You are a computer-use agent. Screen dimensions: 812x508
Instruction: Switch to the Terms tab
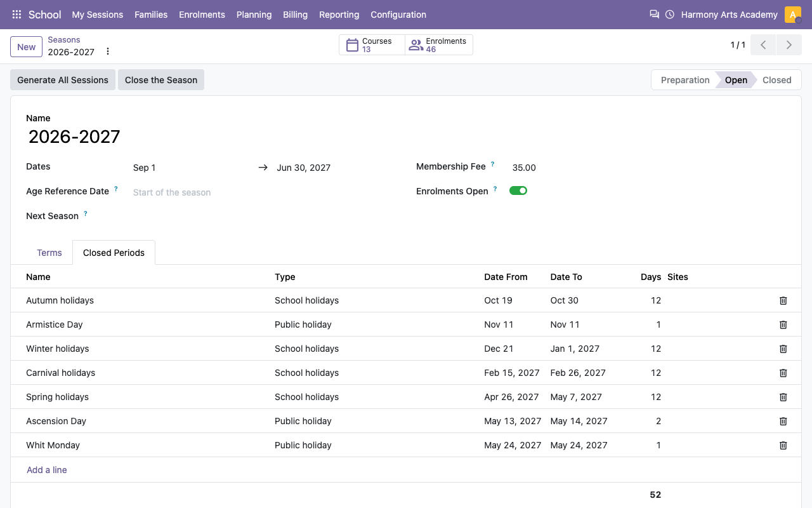[49, 253]
